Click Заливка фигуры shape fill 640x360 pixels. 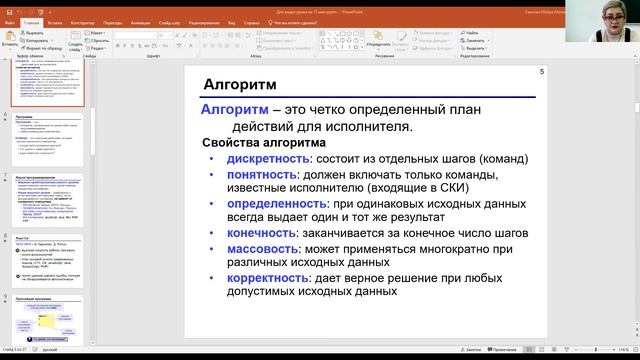coord(432,33)
